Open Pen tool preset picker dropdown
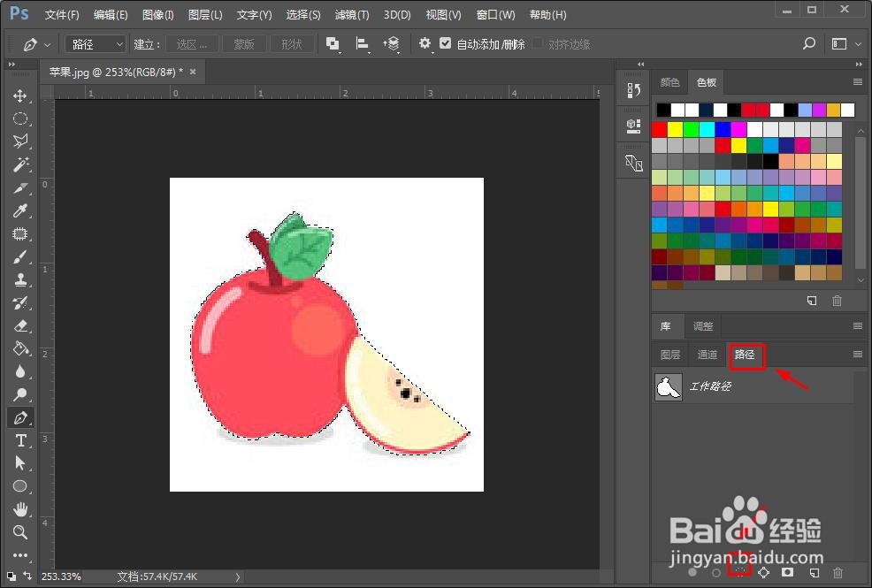Screen dimensions: 872x588 pyautogui.click(x=47, y=44)
